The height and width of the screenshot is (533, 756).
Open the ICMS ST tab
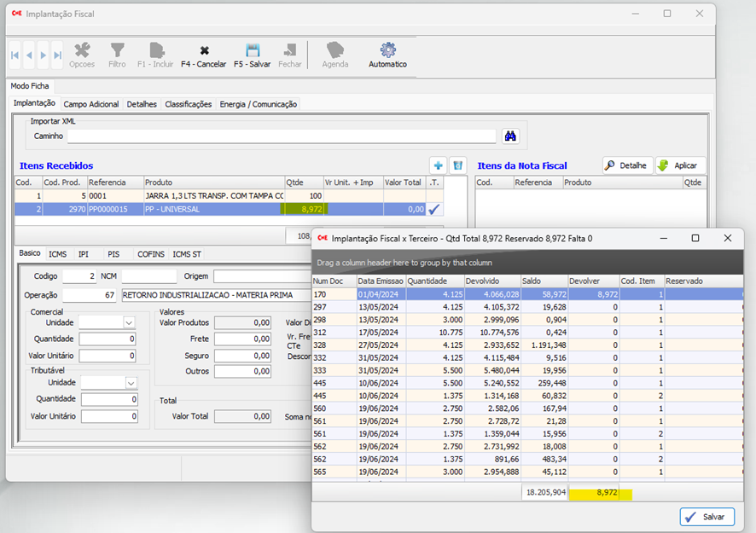[187, 253]
